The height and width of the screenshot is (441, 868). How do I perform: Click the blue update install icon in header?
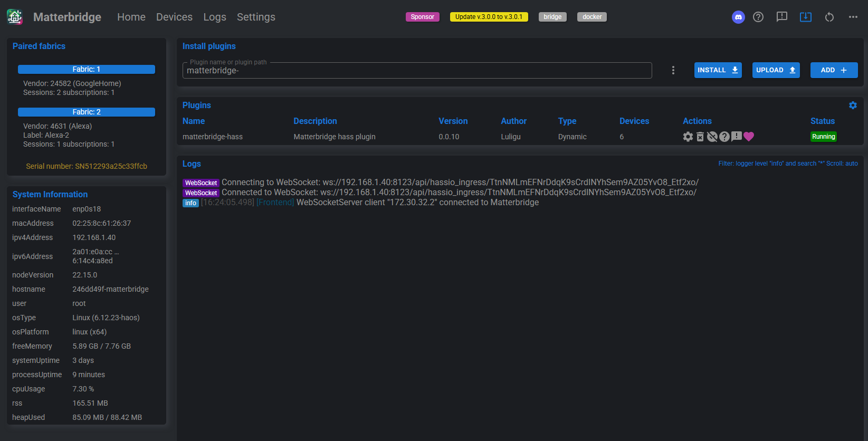[x=806, y=17]
